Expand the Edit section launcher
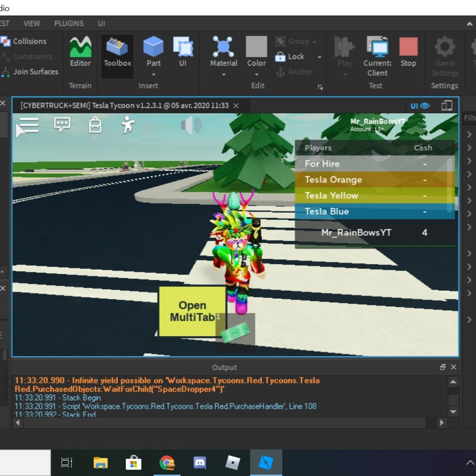Image resolution: width=476 pixels, height=476 pixels. 320,87
